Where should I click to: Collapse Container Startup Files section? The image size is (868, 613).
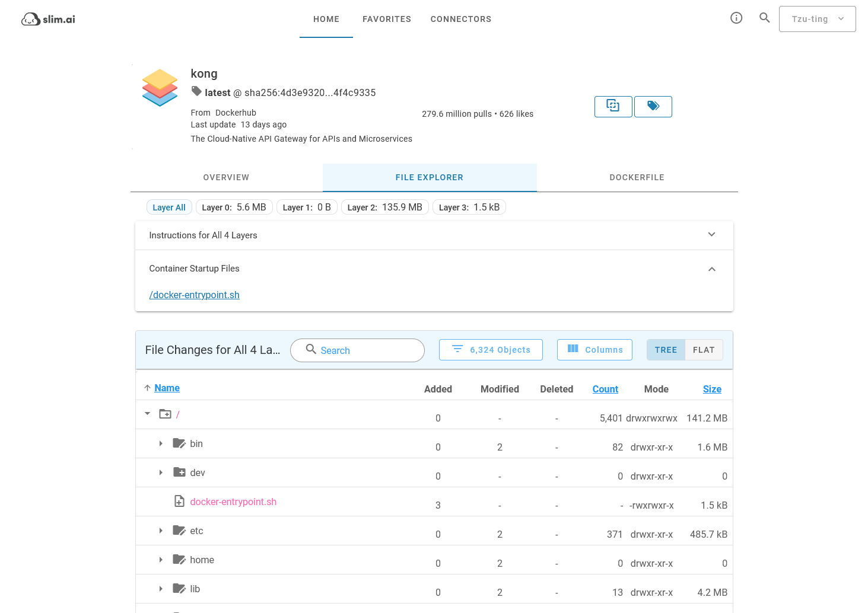pos(712,269)
